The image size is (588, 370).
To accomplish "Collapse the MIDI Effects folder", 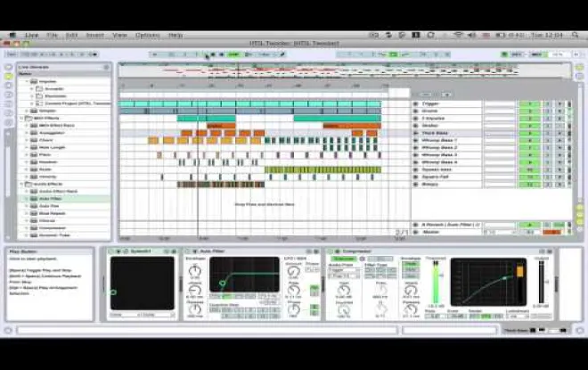I will pyautogui.click(x=21, y=119).
